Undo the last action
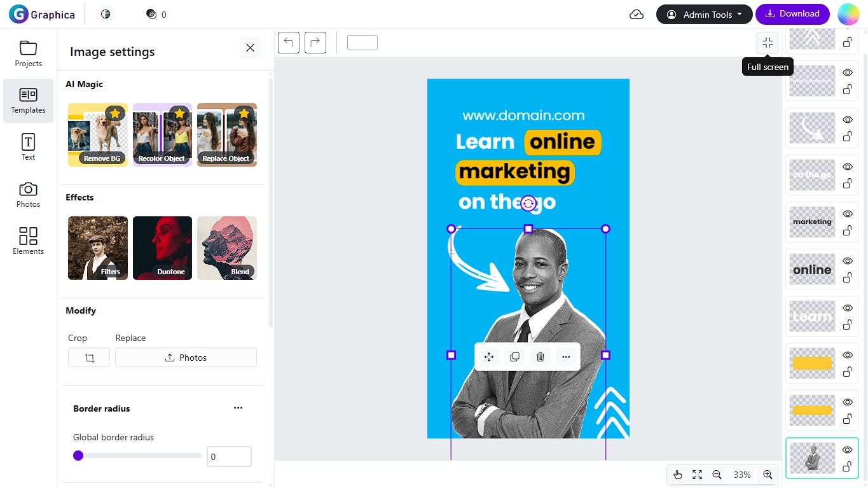The height and width of the screenshot is (488, 868). (289, 43)
